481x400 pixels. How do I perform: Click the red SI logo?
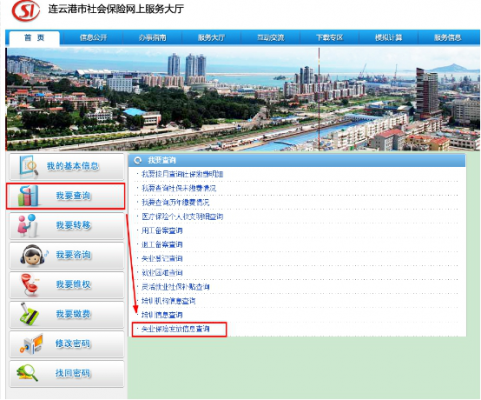tap(26, 10)
